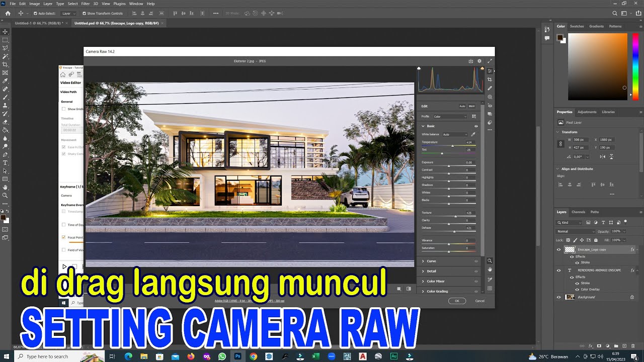Open Excel from Windows taskbar
Image resolution: width=644 pixels, height=362 pixels.
pos(316,356)
